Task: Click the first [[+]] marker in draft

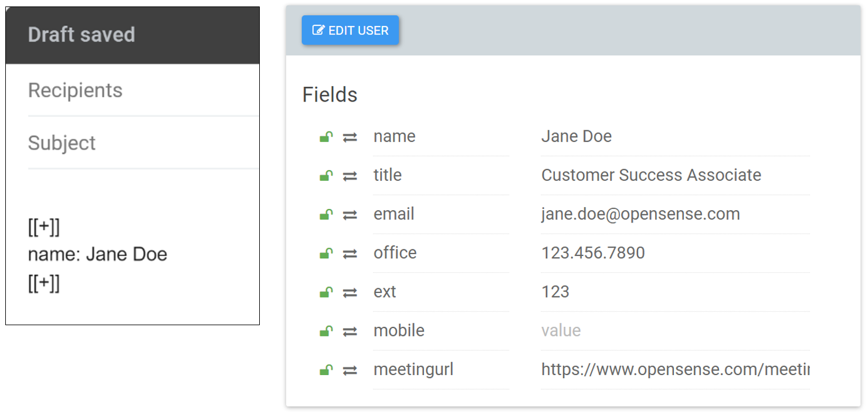Action: tap(44, 227)
